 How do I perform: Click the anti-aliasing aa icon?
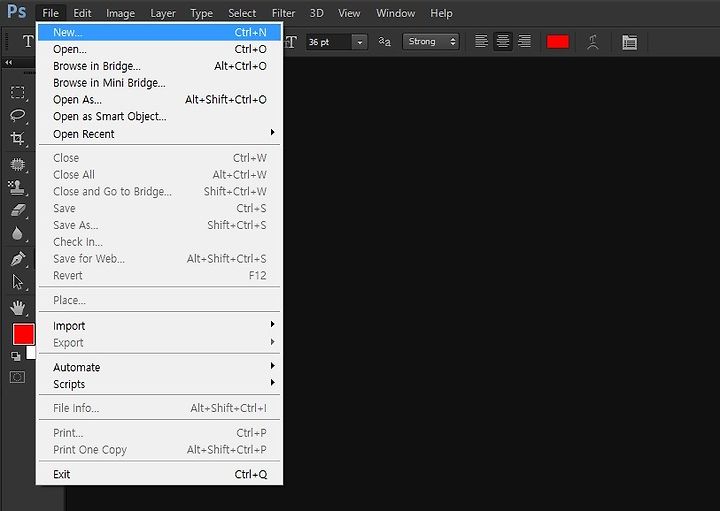pos(384,42)
